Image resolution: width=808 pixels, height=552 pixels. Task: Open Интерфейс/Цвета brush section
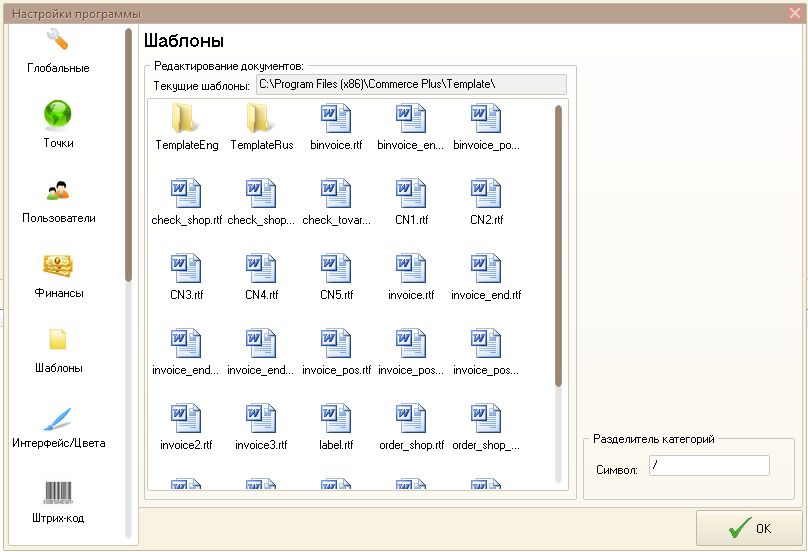(58, 427)
